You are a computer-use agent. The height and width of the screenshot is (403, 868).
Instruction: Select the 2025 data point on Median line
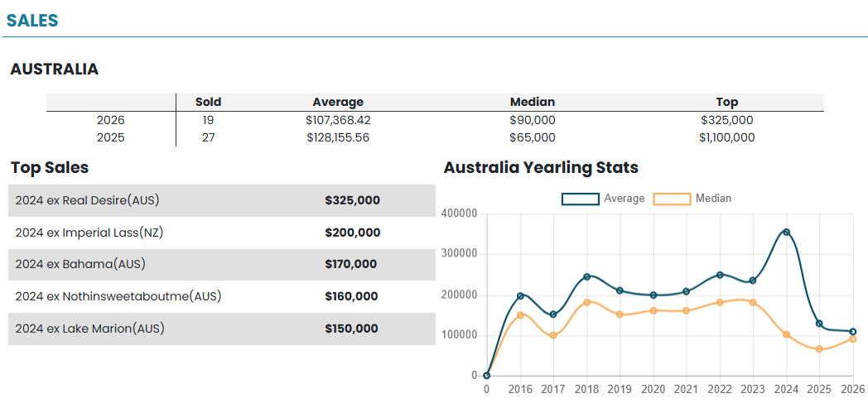(x=819, y=349)
